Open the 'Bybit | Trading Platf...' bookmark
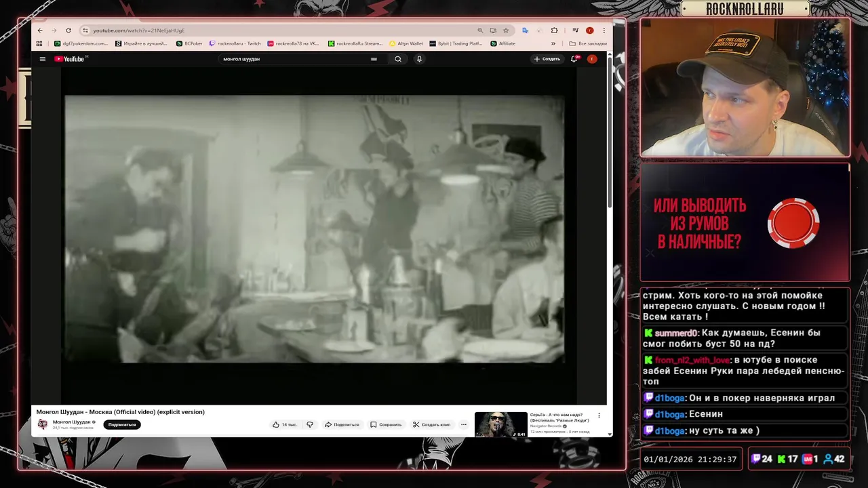 click(x=456, y=43)
